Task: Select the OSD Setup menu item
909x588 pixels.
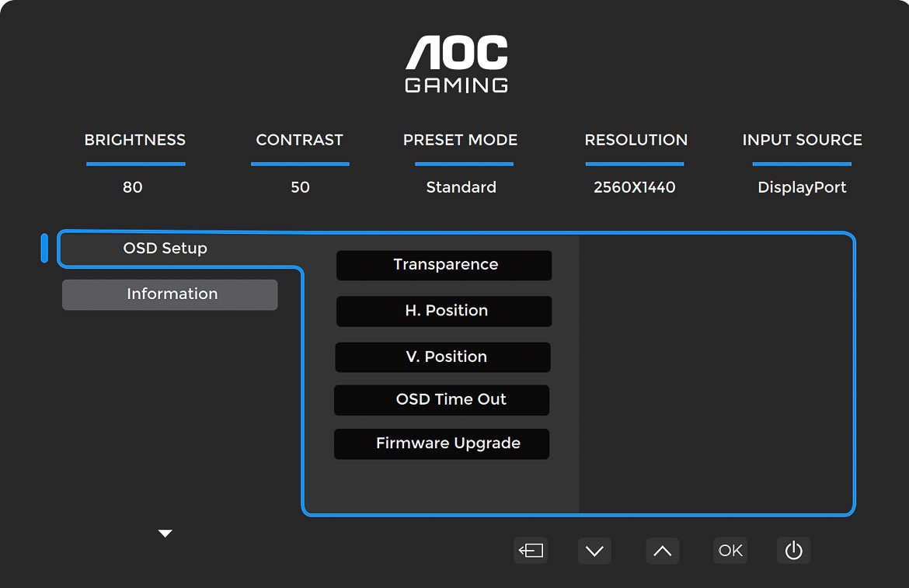Action: tap(165, 249)
